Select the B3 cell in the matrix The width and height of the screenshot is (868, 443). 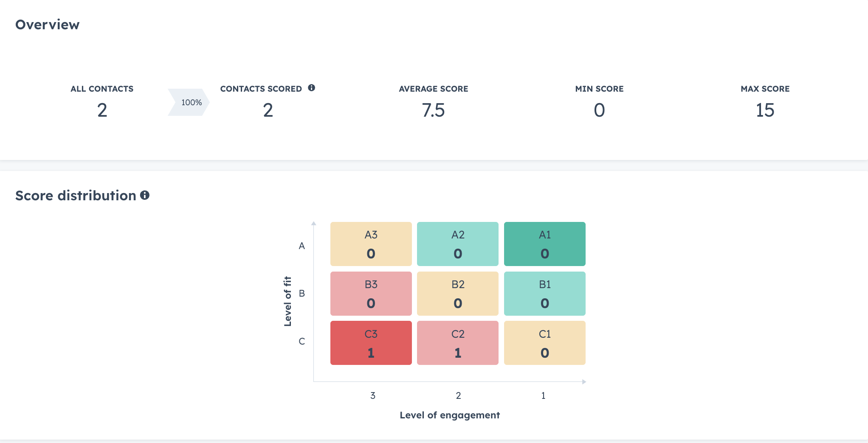[371, 293]
